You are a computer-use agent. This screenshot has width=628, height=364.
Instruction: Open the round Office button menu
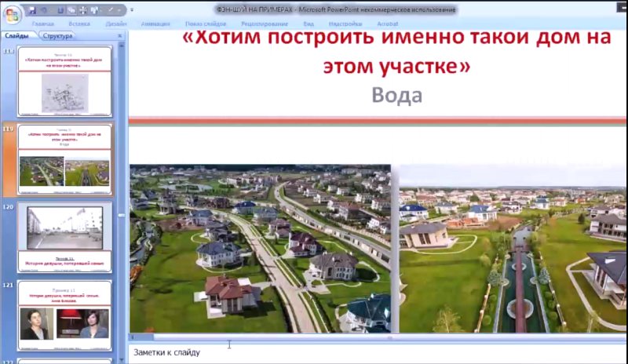click(x=13, y=15)
